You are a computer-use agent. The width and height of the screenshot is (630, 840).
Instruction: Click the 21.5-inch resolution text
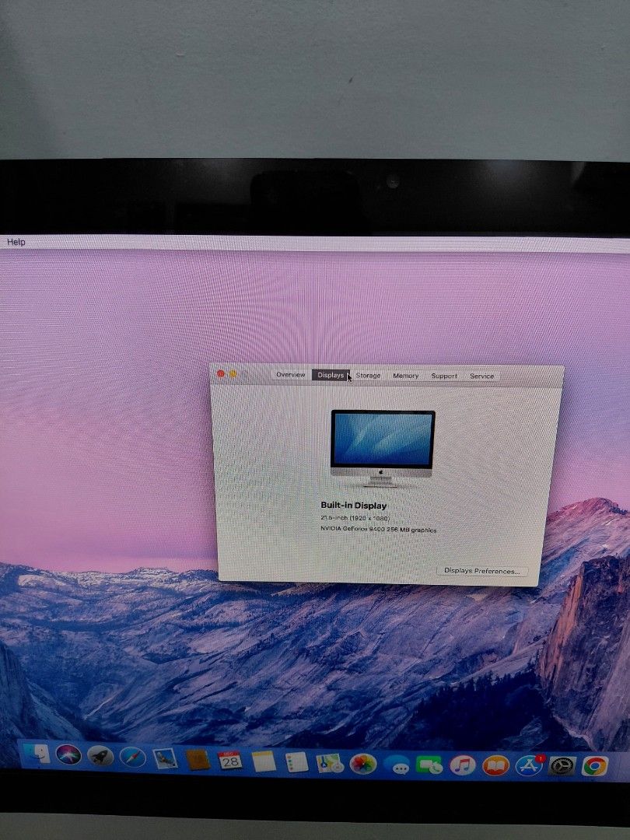click(x=355, y=518)
